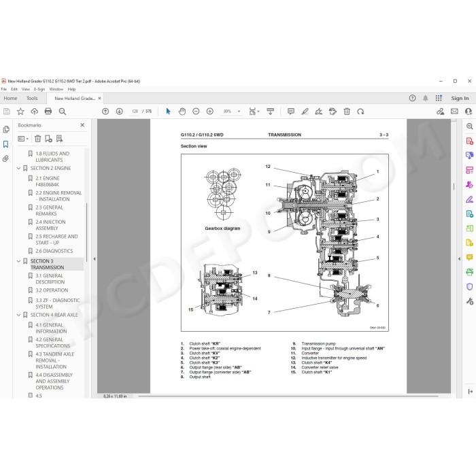This screenshot has width=476, height=476.
Task: Close the Bookmarks panel
Action: (x=82, y=125)
